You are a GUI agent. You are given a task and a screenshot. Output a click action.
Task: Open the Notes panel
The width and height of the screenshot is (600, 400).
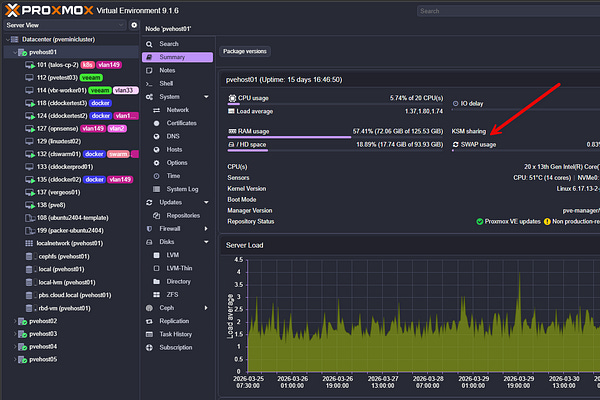point(168,70)
